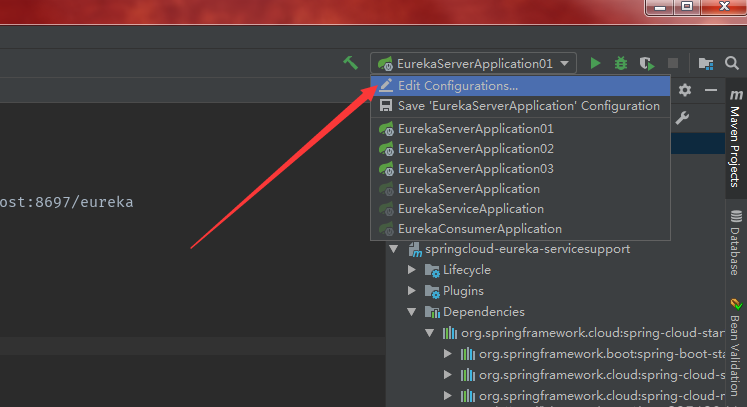Open Maven settings wrench icon

click(x=682, y=117)
